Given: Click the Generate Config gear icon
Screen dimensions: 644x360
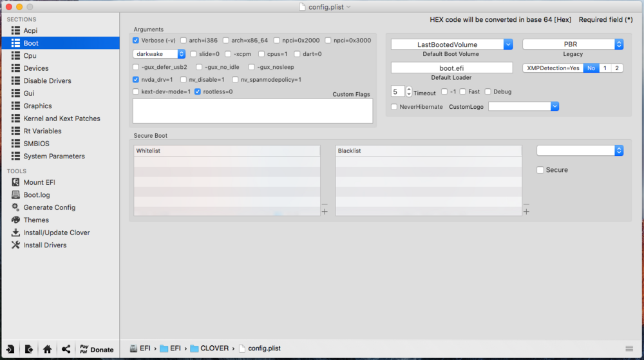Looking at the screenshot, I should pos(16,207).
